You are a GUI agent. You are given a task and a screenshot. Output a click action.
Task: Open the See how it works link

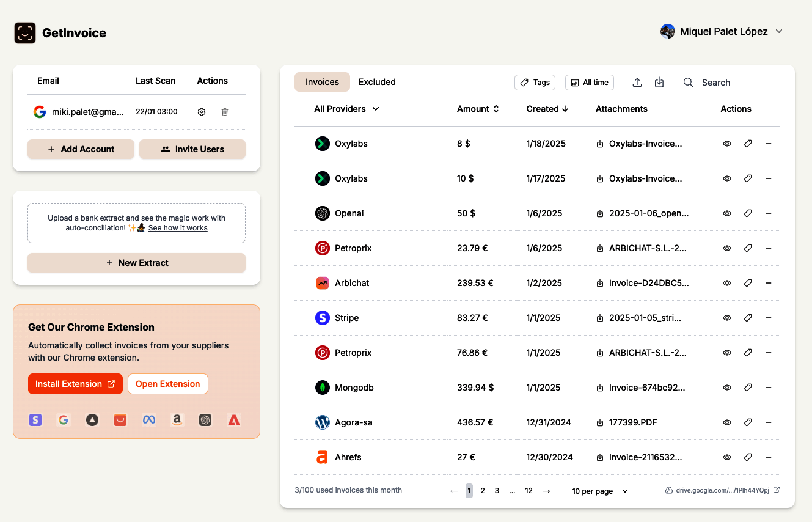pos(177,227)
